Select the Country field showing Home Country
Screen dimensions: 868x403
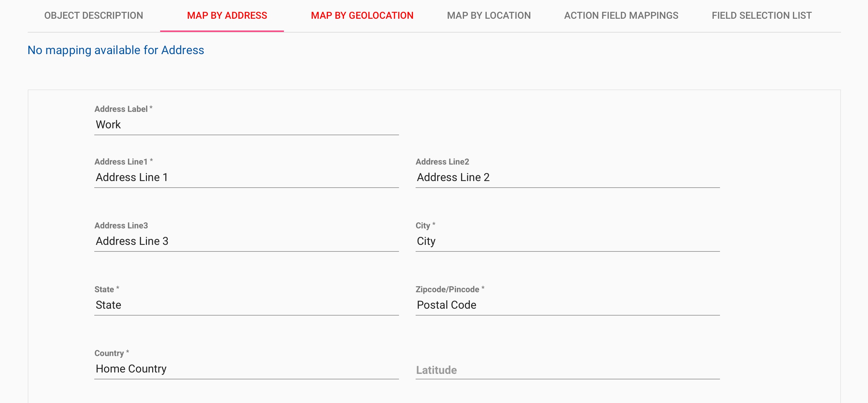[x=246, y=369]
